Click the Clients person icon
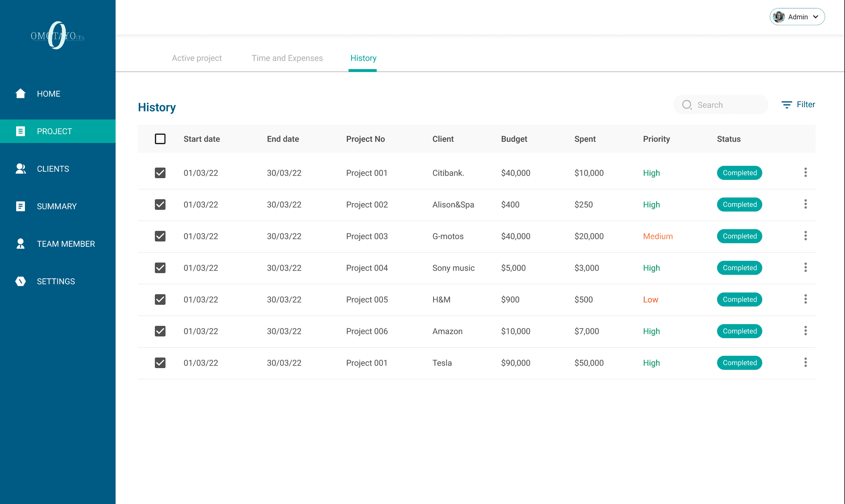This screenshot has width=845, height=504. [20, 169]
